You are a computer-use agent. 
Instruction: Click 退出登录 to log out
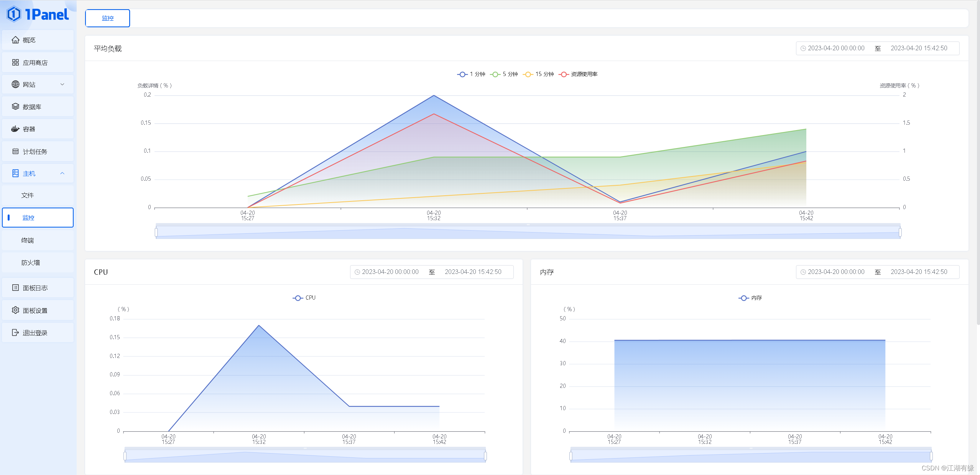coord(38,333)
